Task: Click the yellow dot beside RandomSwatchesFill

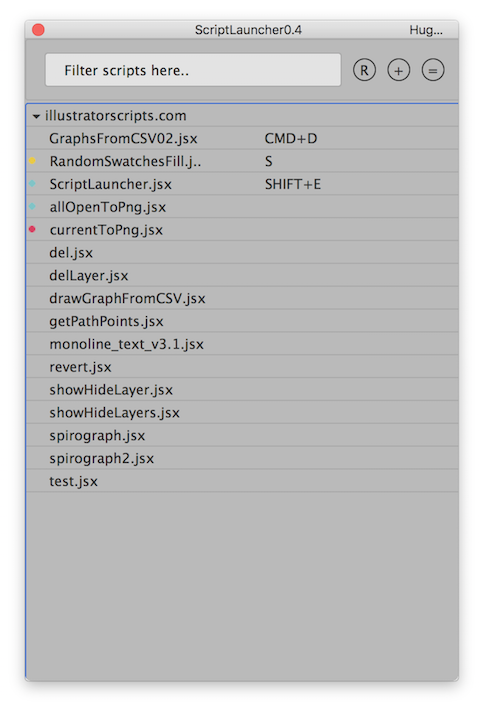Action: (x=32, y=161)
